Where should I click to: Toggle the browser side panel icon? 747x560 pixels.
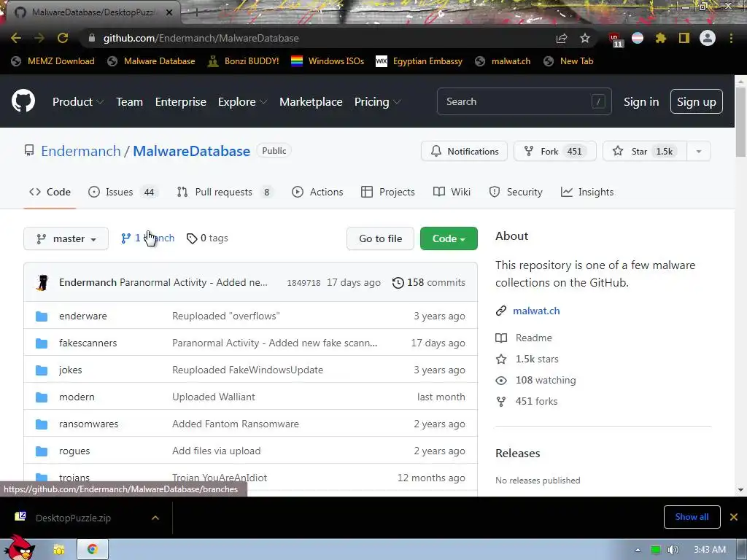[x=684, y=38]
